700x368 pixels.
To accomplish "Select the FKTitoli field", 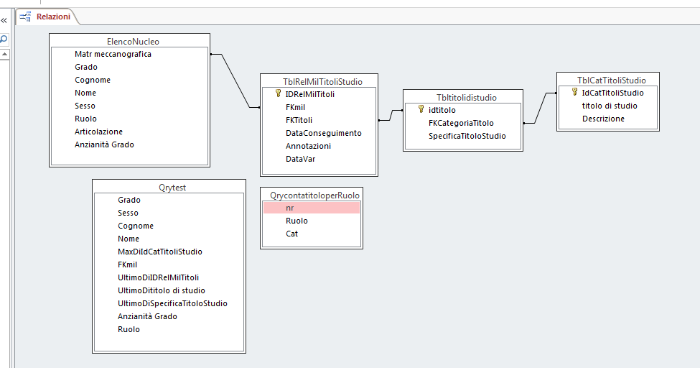I will point(299,120).
